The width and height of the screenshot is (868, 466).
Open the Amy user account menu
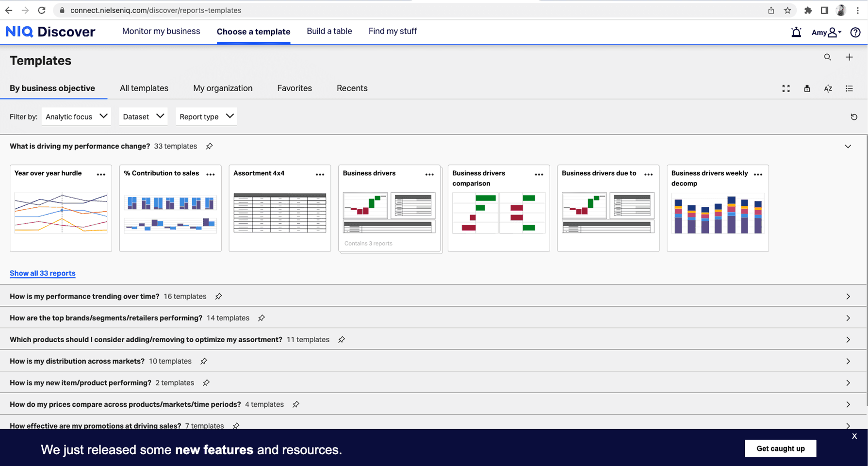[826, 33]
